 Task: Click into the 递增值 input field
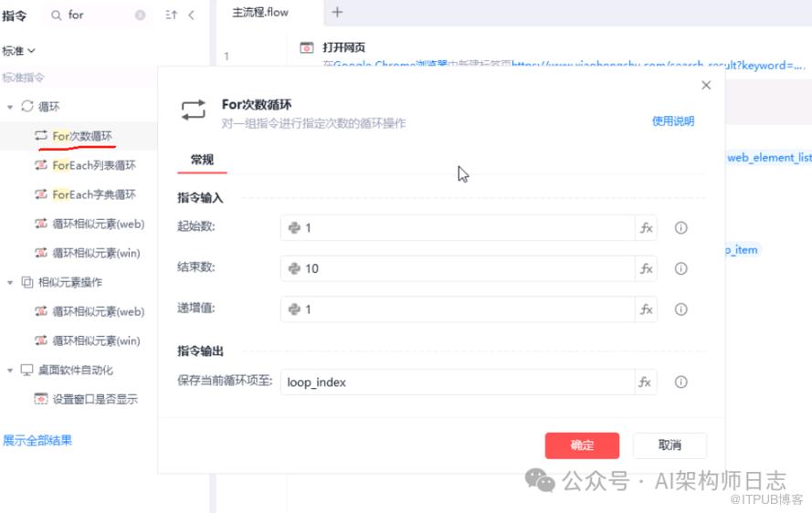tap(458, 309)
